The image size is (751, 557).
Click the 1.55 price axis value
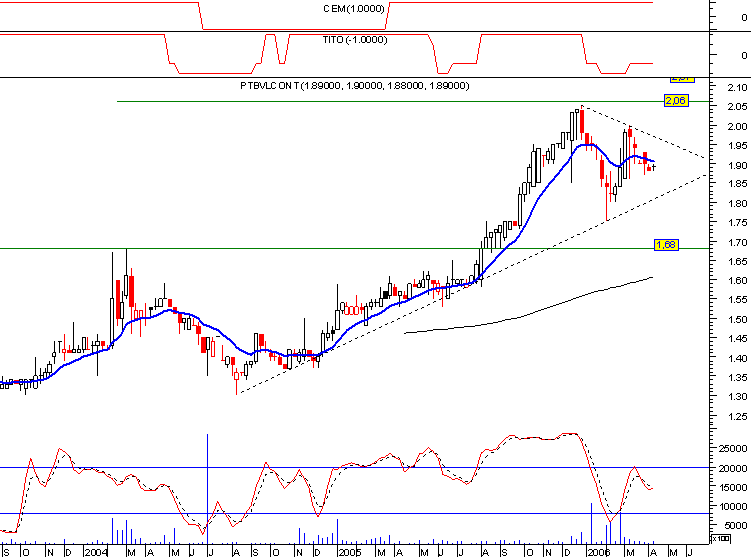[x=737, y=300]
